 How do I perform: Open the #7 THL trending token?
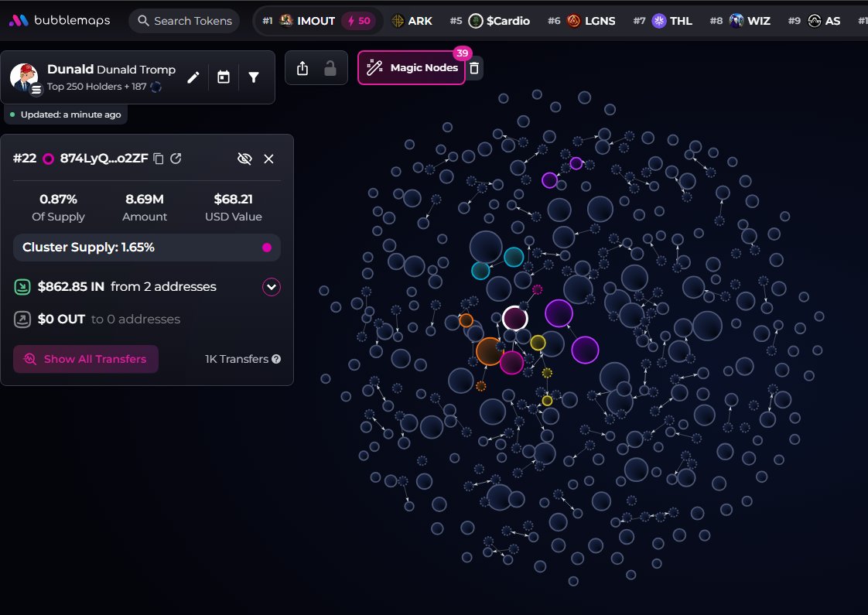pyautogui.click(x=663, y=20)
